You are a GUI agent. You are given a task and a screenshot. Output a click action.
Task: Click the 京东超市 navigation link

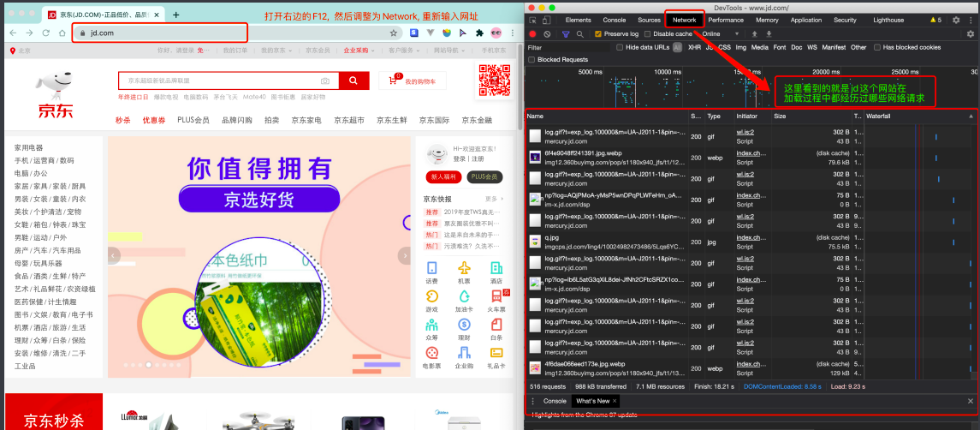pos(349,120)
